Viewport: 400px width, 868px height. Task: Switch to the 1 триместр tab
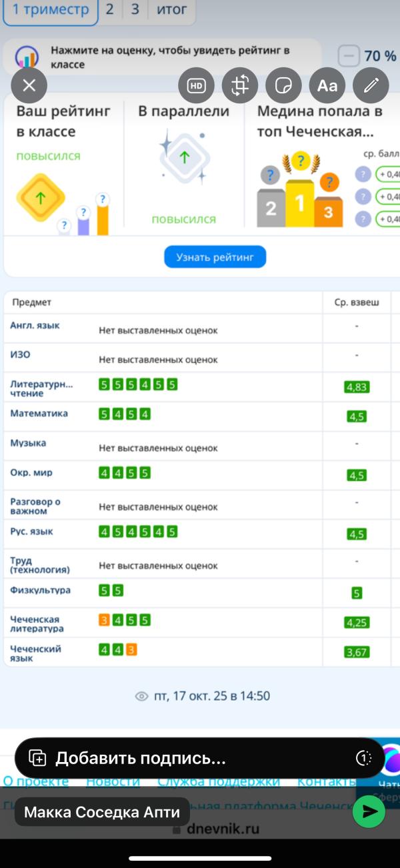pyautogui.click(x=51, y=10)
